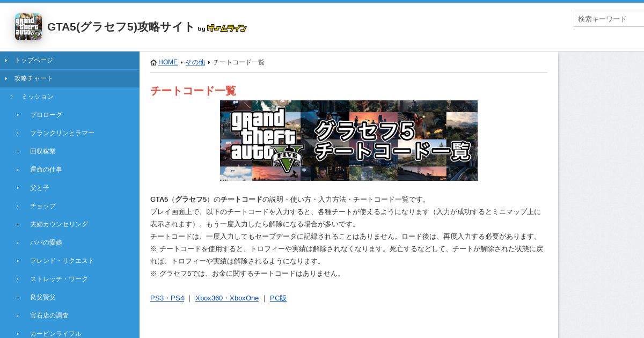Select 父と子 mission
Screen dimensions: 644x338
click(x=70, y=188)
